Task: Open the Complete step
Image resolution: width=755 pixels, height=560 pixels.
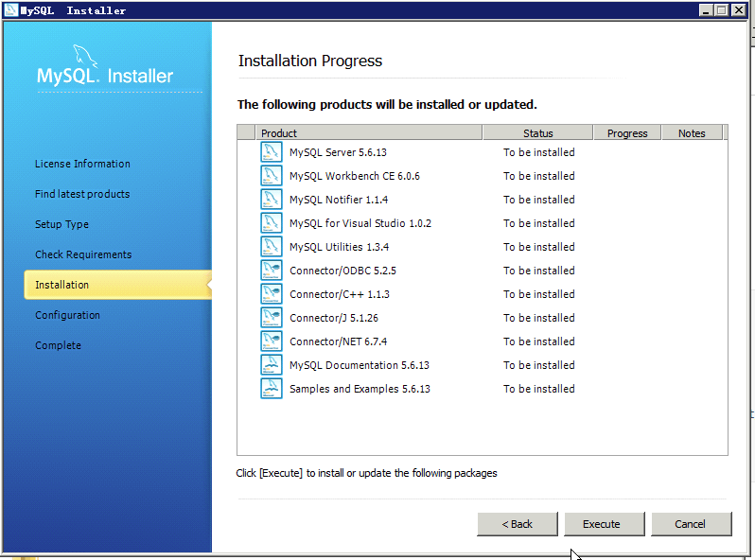Action: (x=58, y=345)
